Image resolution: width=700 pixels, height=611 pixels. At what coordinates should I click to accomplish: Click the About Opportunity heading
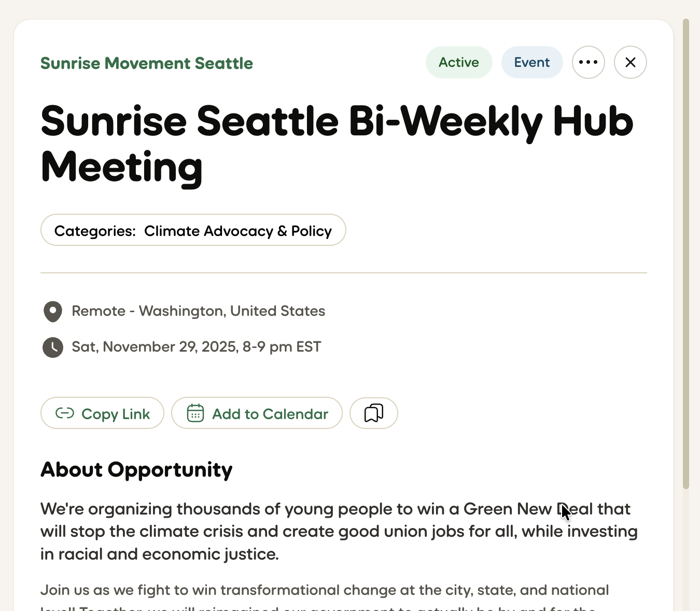[x=136, y=470]
